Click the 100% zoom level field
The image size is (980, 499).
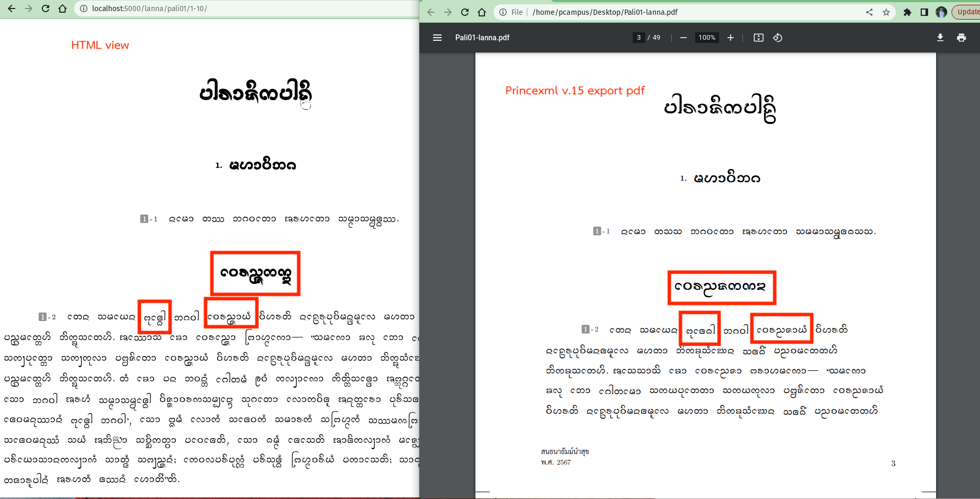coord(706,38)
